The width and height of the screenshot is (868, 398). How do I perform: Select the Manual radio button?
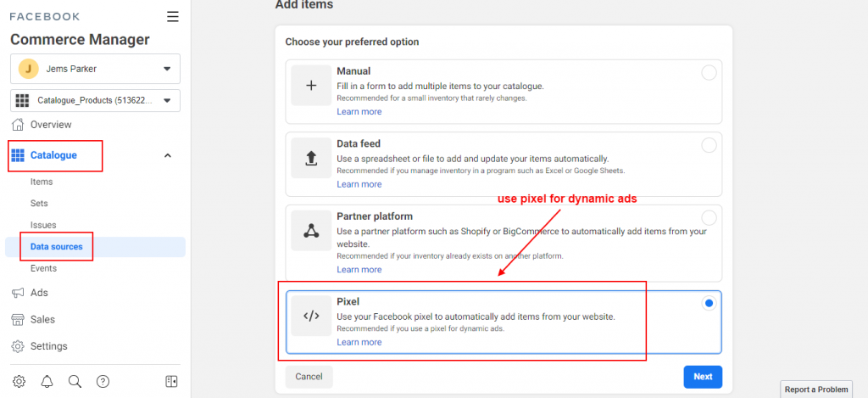(x=709, y=73)
